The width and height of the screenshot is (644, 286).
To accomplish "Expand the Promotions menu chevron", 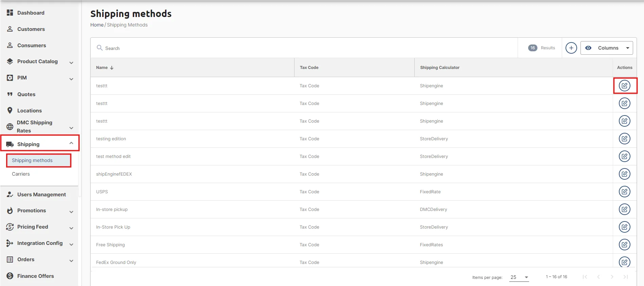I will [71, 211].
